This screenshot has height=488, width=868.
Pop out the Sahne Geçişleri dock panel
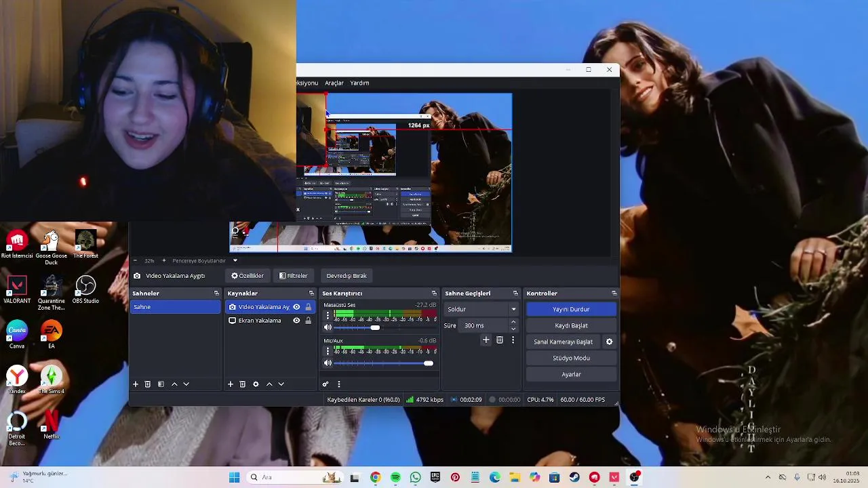(515, 293)
